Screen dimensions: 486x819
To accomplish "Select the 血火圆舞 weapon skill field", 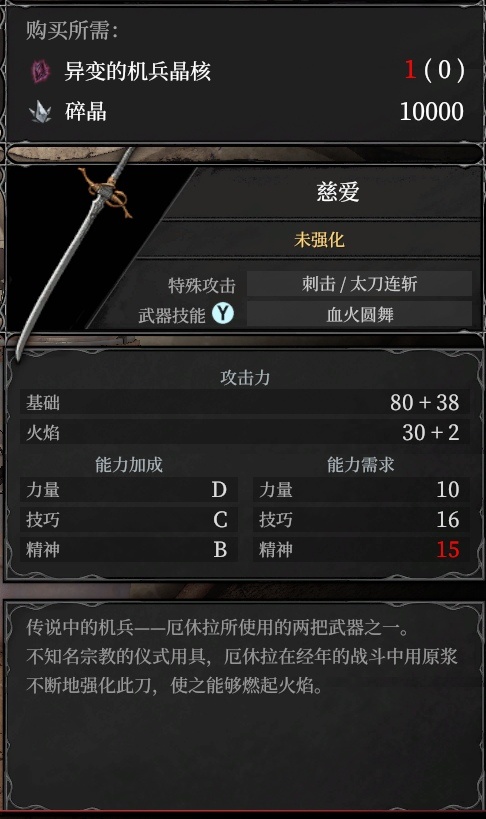I will pos(359,314).
